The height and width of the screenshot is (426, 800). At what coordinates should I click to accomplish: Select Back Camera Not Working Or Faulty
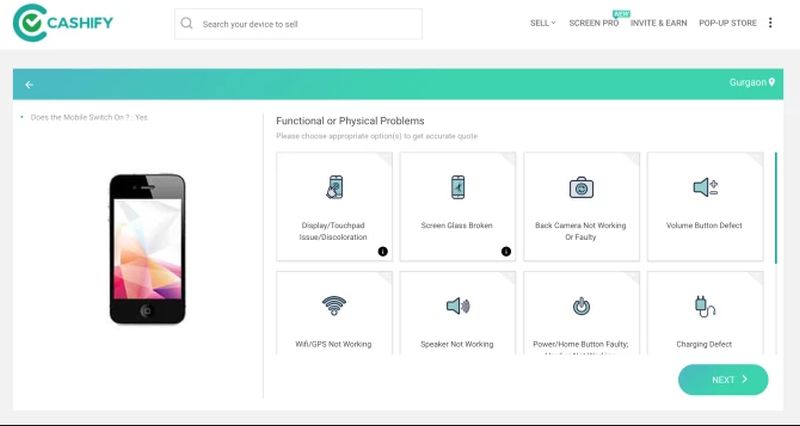581,207
